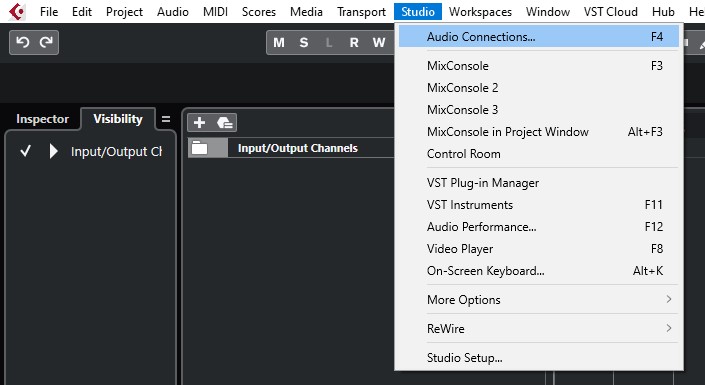Click the Add Track plus icon

point(199,122)
